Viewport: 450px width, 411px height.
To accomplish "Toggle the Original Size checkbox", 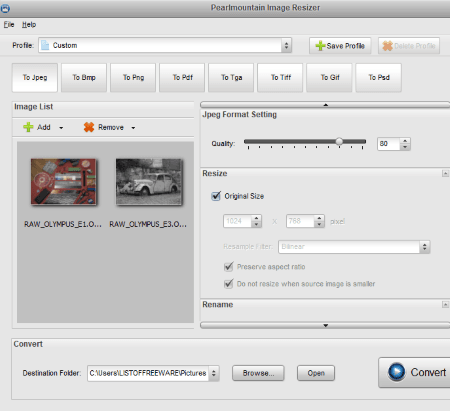I will click(x=216, y=196).
